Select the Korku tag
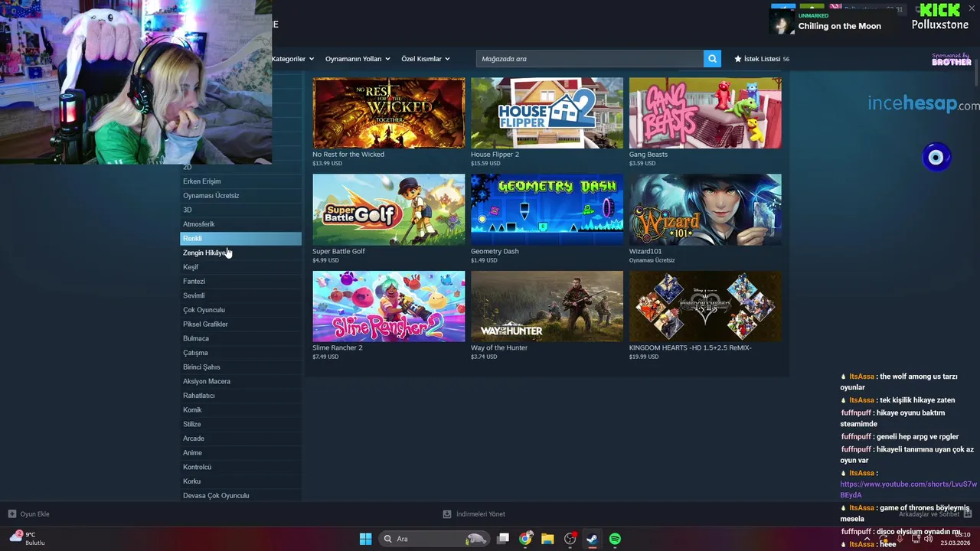 click(240, 481)
